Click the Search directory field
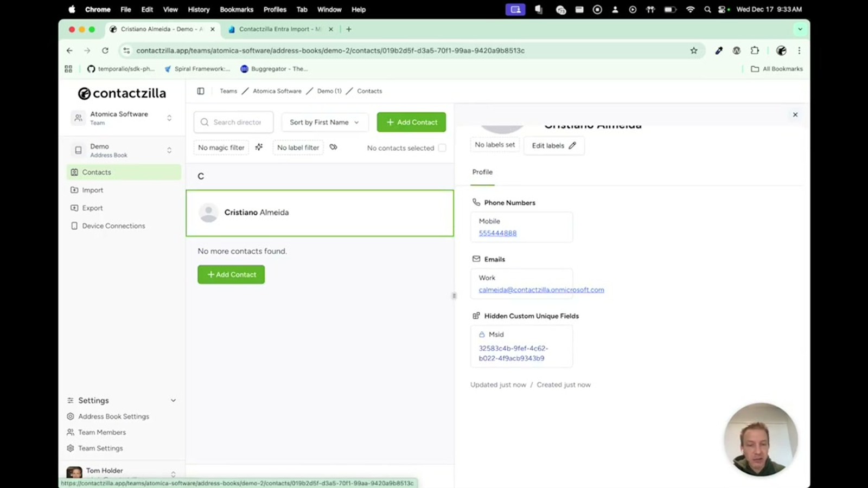The width and height of the screenshot is (868, 488). coord(233,122)
